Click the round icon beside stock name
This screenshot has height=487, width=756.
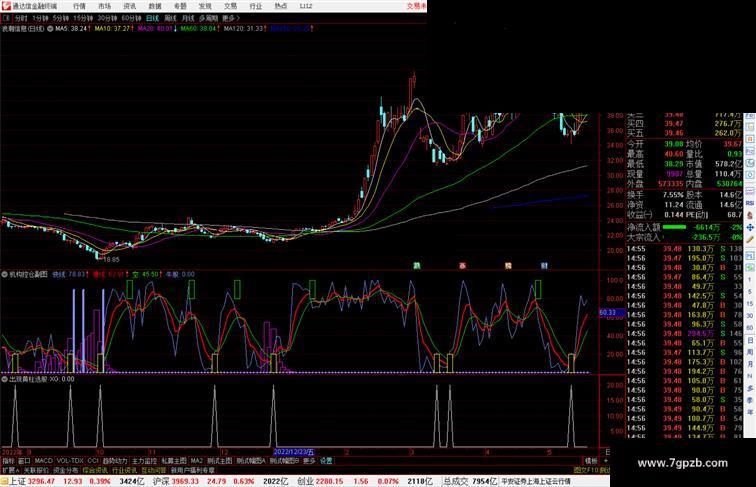click(50, 29)
